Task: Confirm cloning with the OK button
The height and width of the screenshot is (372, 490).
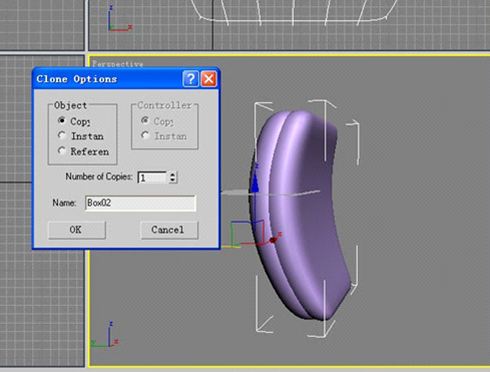Action: coord(77,230)
